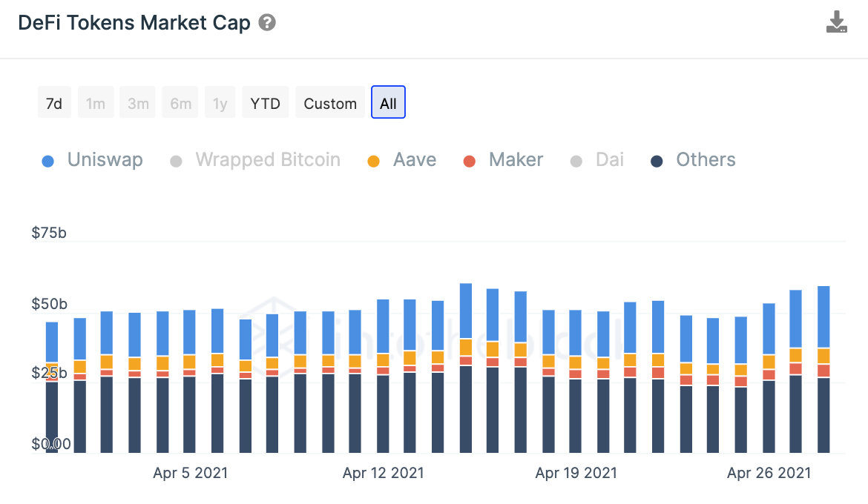Select the 1m time range
Image resolution: width=868 pixels, height=504 pixels.
[x=96, y=102]
